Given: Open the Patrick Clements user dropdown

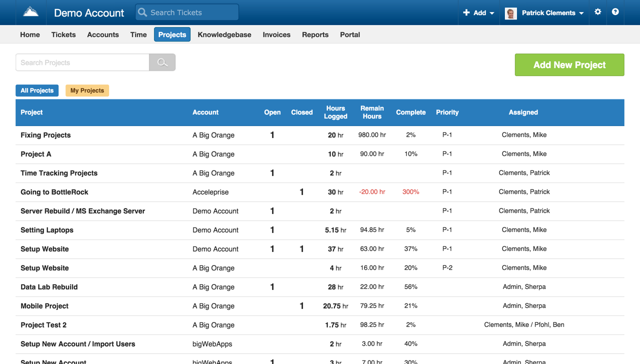Looking at the screenshot, I should click(552, 13).
